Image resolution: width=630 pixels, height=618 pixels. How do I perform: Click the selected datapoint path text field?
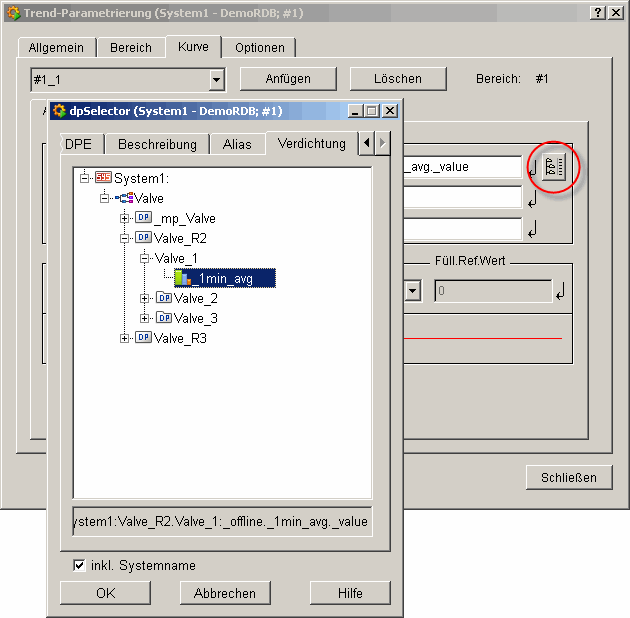click(x=222, y=521)
